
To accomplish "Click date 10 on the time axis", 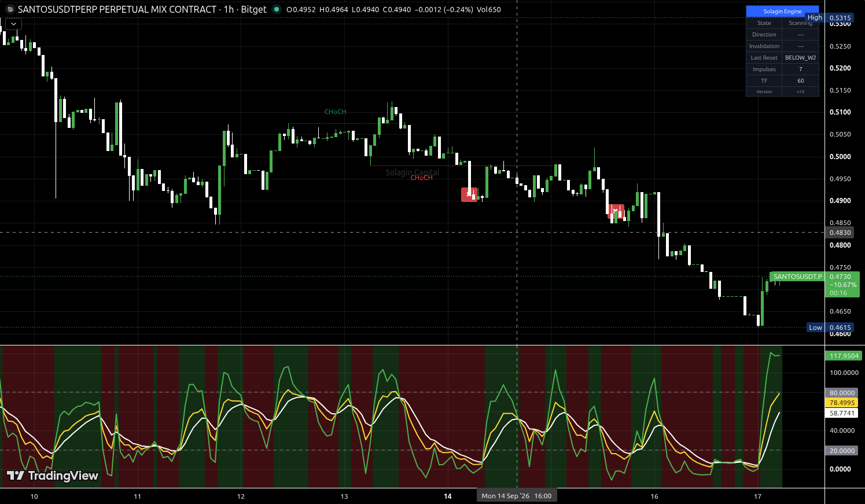I will coord(34,496).
